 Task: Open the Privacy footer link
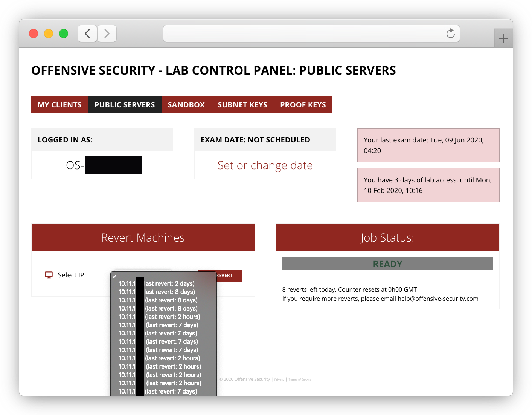point(279,380)
